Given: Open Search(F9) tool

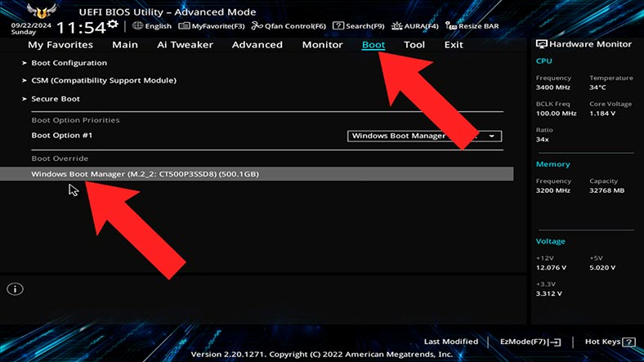Looking at the screenshot, I should coord(359,26).
